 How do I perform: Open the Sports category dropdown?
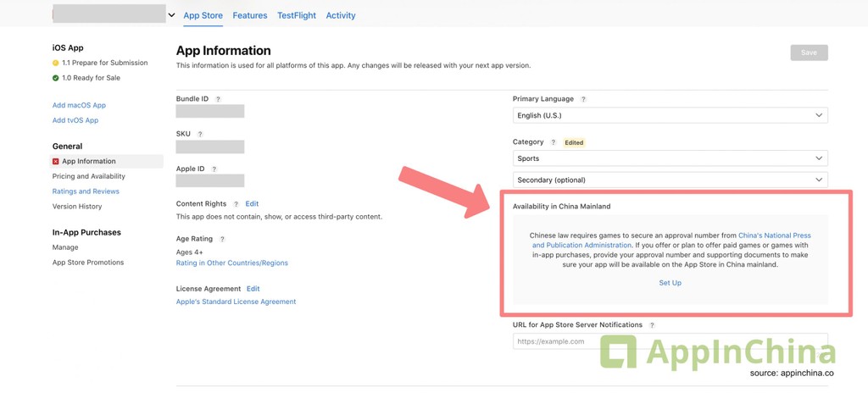point(670,158)
